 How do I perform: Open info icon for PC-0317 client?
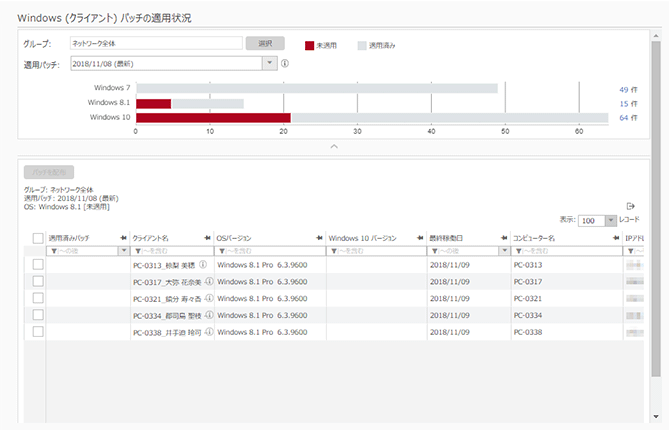[209, 283]
